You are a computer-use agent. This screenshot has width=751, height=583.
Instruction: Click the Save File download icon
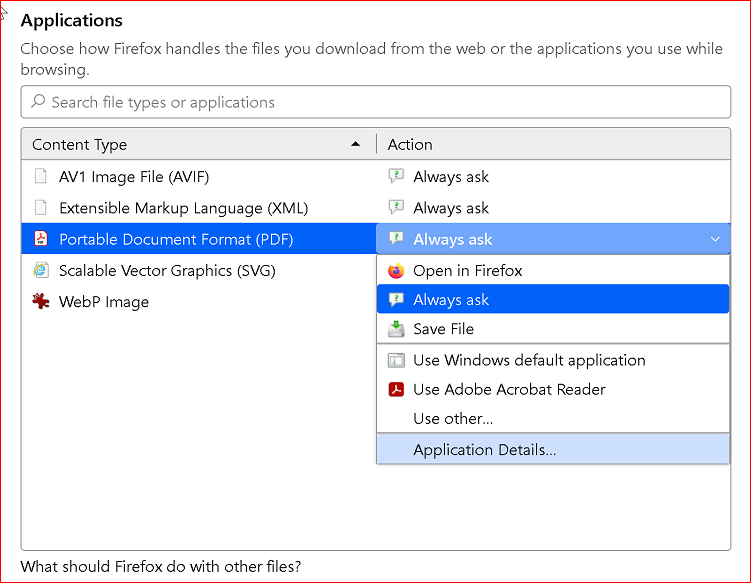(396, 329)
